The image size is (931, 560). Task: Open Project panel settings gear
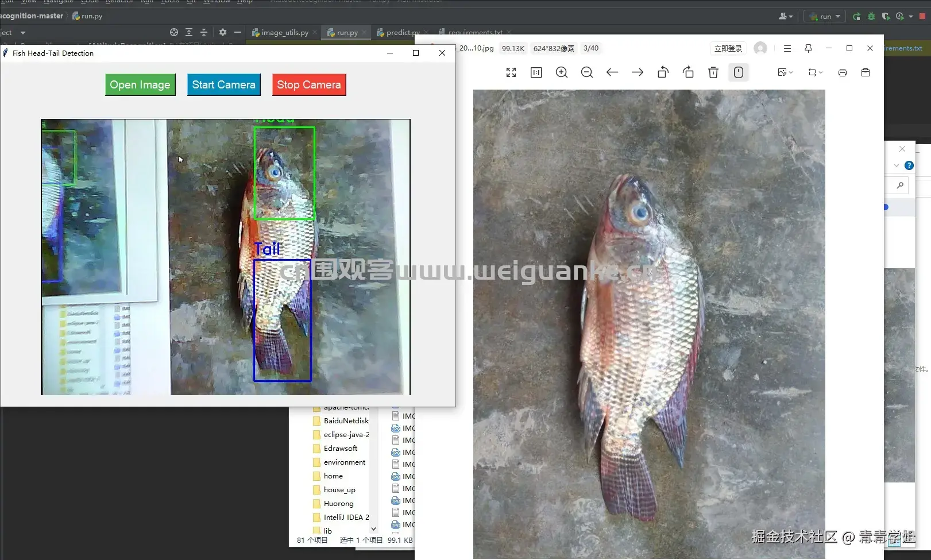[x=223, y=32]
